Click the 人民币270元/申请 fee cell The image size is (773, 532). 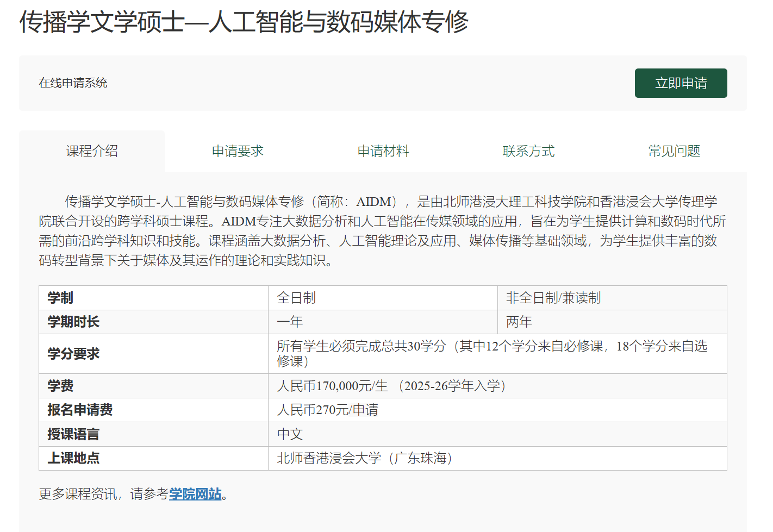[x=498, y=410]
